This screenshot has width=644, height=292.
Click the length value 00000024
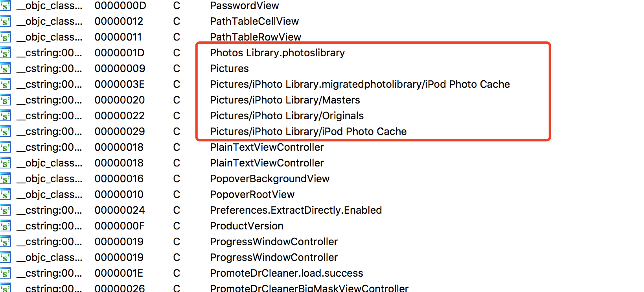pyautogui.click(x=119, y=210)
